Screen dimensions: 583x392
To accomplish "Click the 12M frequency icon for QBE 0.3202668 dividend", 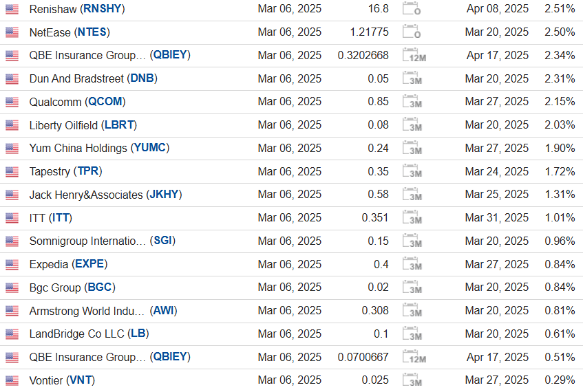I will tap(413, 56).
